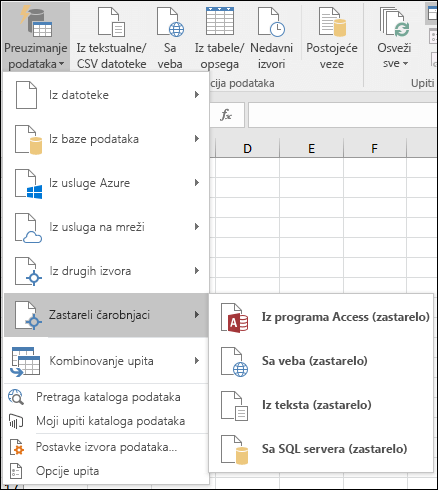This screenshot has height=490, width=438.
Task: Click the Postojeće veze icon
Action: point(332,23)
